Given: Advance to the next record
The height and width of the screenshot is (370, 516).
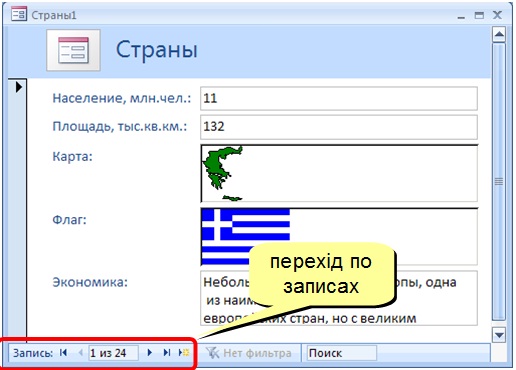Looking at the screenshot, I should (x=150, y=353).
